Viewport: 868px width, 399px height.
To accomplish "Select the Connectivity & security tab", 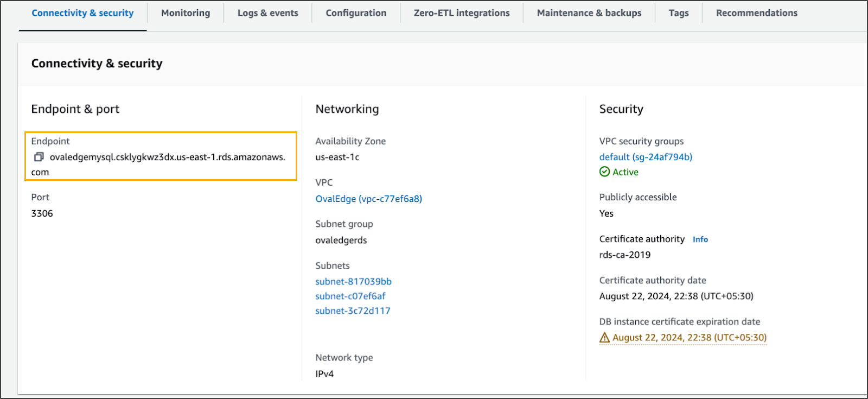I will click(82, 13).
